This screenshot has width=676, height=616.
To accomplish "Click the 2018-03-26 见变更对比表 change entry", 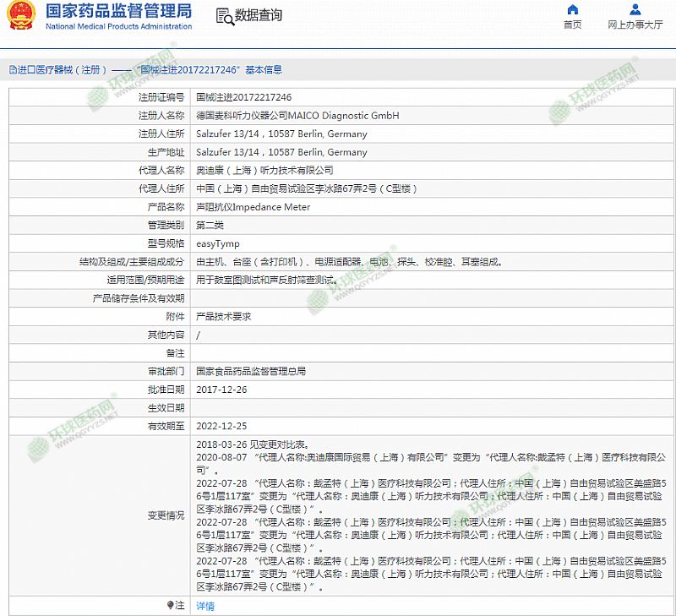I will 252,444.
